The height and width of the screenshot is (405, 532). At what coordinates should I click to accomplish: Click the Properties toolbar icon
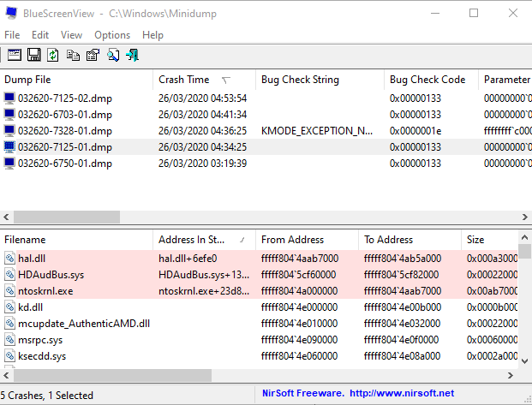coord(93,55)
